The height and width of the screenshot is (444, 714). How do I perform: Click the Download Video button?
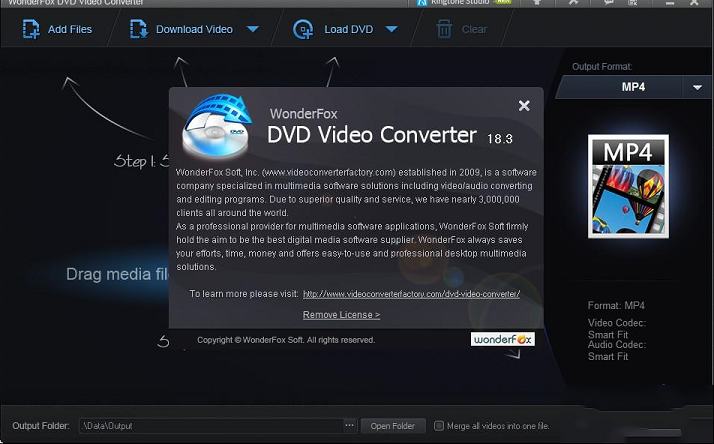point(181,29)
